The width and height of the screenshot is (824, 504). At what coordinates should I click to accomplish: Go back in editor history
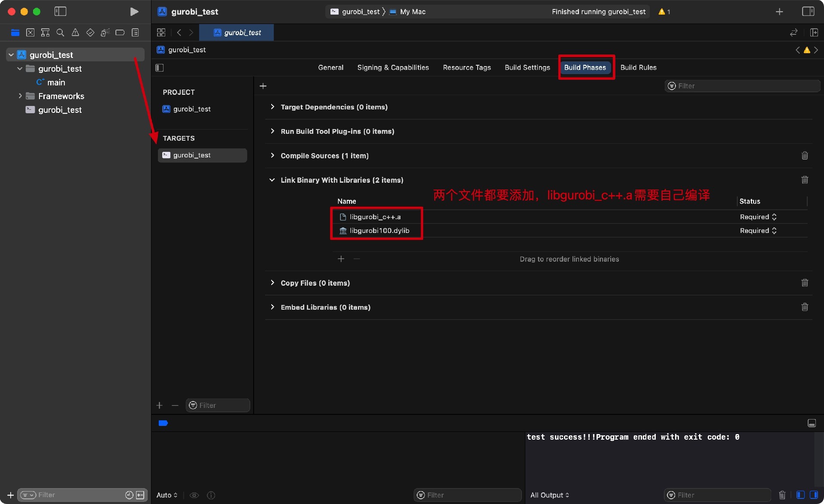click(x=179, y=33)
